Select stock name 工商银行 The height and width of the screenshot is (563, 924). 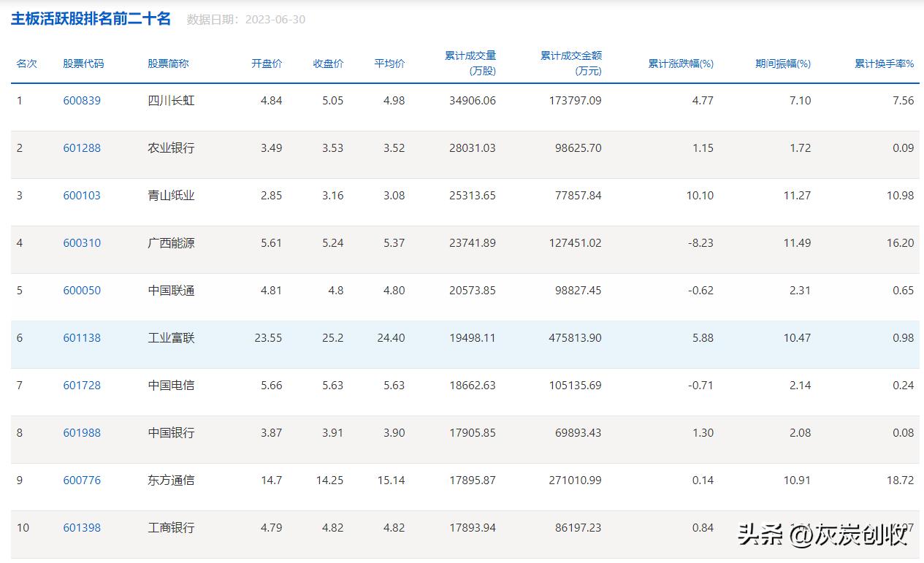click(x=171, y=528)
